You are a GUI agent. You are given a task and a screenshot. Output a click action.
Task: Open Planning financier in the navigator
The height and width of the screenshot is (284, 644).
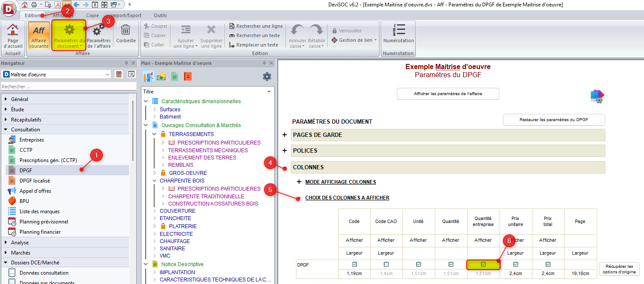pyautogui.click(x=40, y=232)
